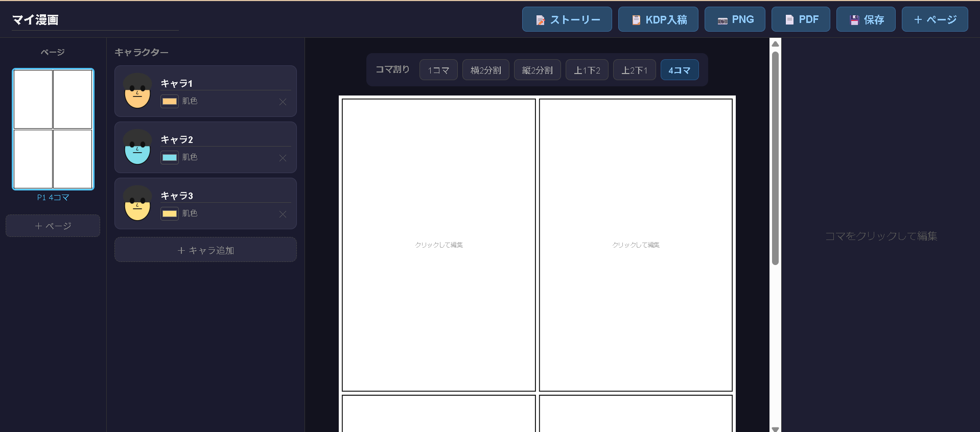Add a page from top toolbar
The height and width of the screenshot is (432, 980).
(x=935, y=19)
